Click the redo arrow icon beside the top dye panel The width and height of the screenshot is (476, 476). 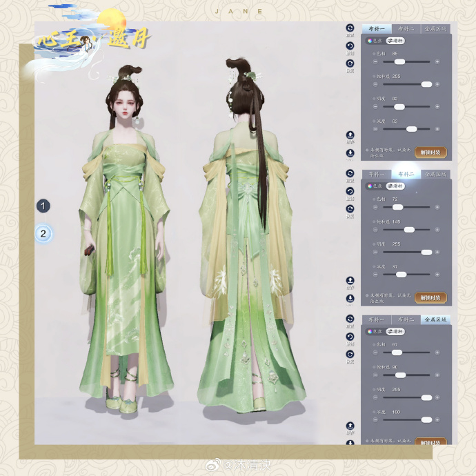tap(350, 63)
